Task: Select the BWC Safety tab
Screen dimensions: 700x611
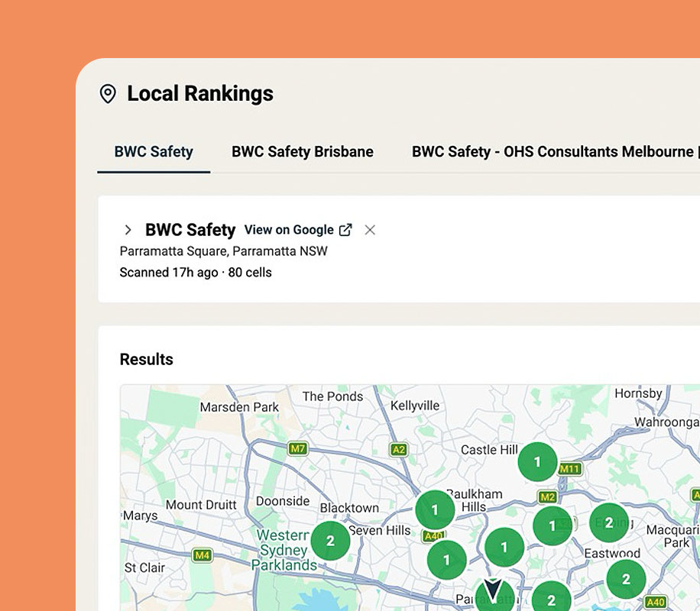Action: [x=154, y=152]
